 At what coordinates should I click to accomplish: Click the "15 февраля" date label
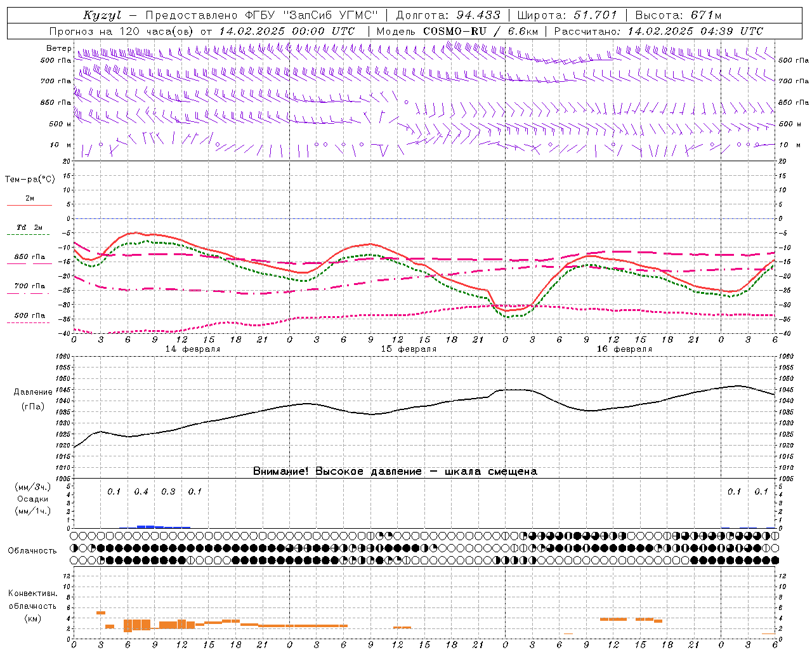click(x=409, y=349)
